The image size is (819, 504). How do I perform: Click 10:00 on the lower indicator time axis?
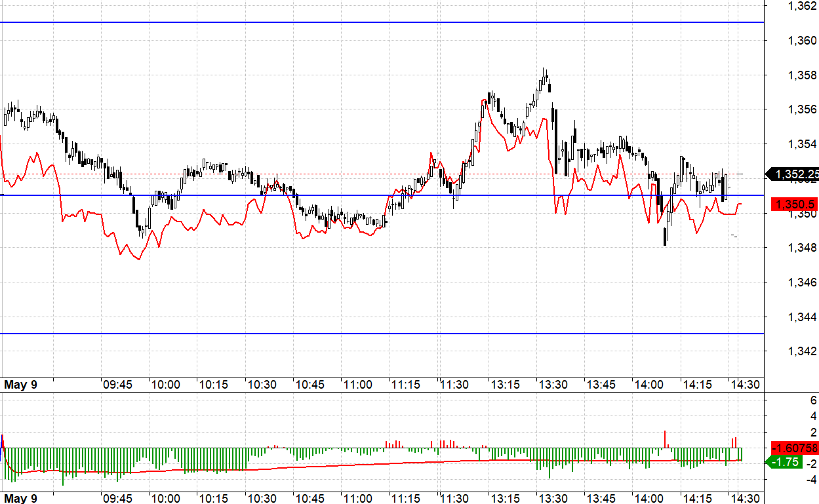[165, 498]
